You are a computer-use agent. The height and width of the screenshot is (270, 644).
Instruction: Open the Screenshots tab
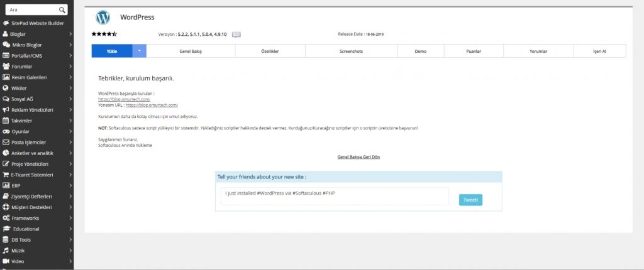click(351, 51)
